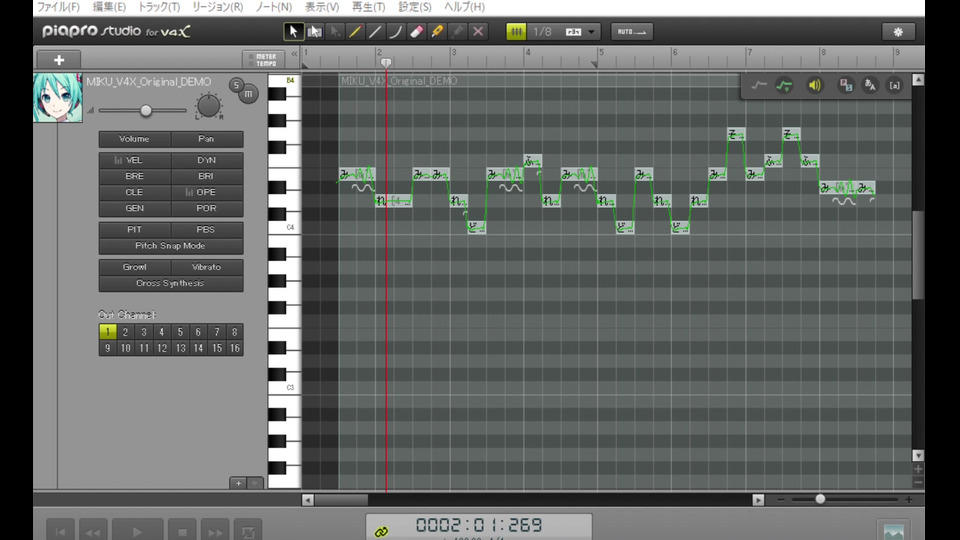Click the VEL parameter button
The height and width of the screenshot is (540, 960).
[x=135, y=160]
